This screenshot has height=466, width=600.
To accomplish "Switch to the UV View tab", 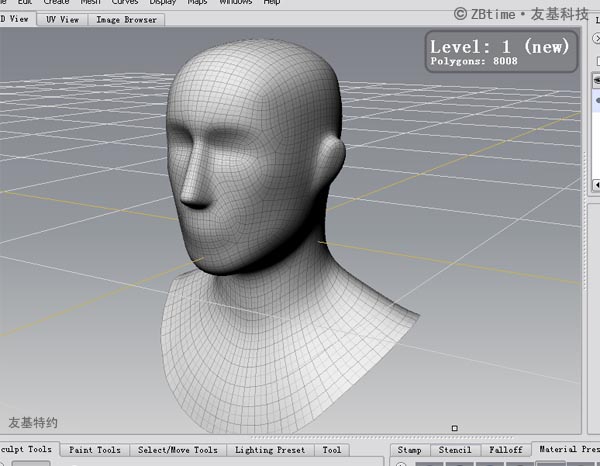I will [62, 20].
